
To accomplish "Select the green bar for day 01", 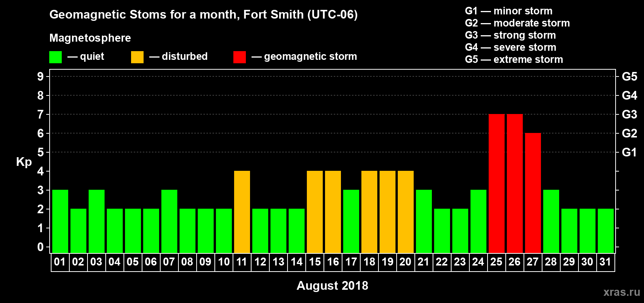I will (60, 221).
